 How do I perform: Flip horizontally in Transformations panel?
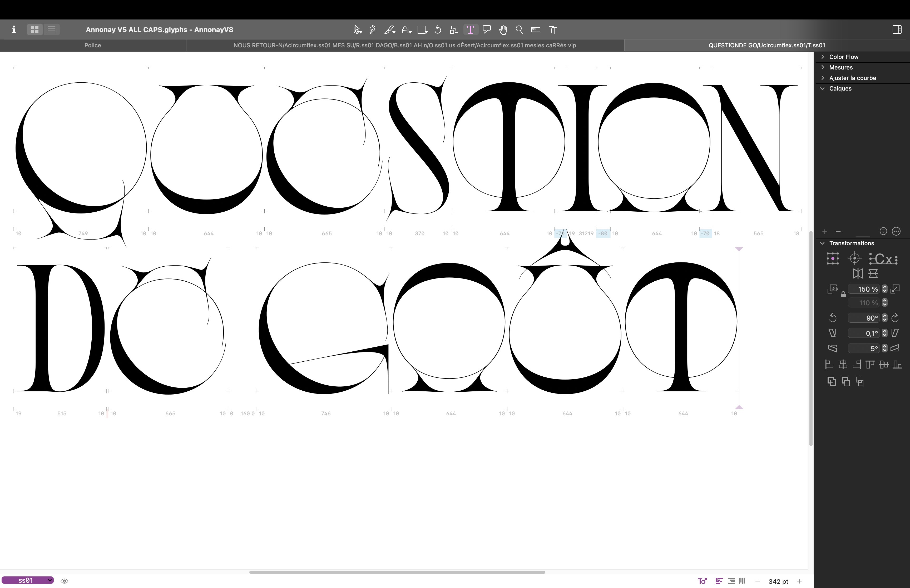click(857, 273)
